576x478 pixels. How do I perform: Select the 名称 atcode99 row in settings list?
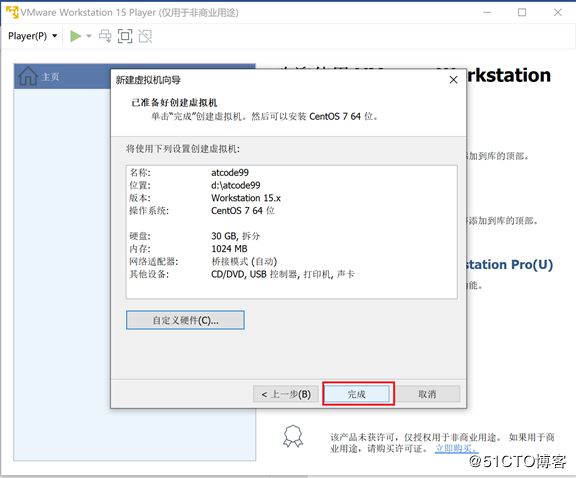(x=291, y=172)
